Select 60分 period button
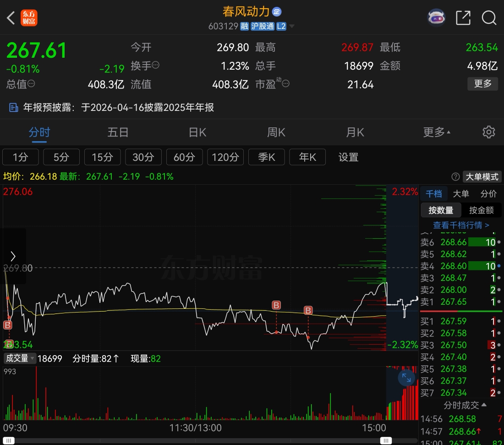The height and width of the screenshot is (445, 504). [185, 157]
